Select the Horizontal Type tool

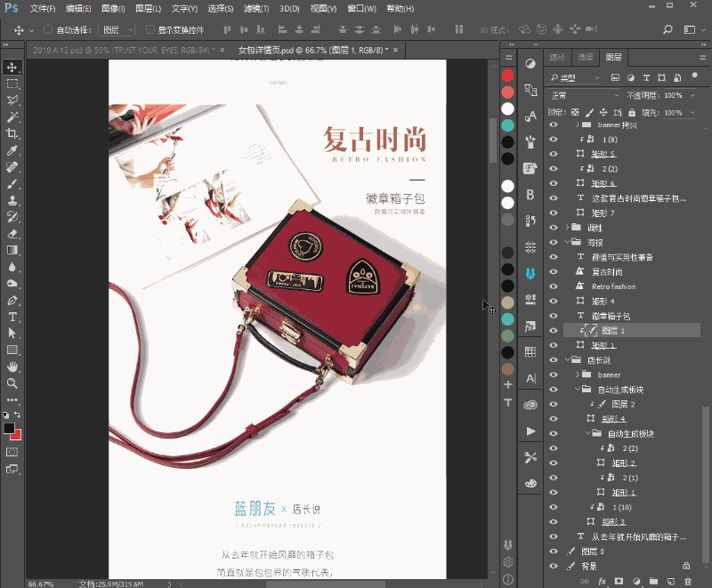[12, 317]
